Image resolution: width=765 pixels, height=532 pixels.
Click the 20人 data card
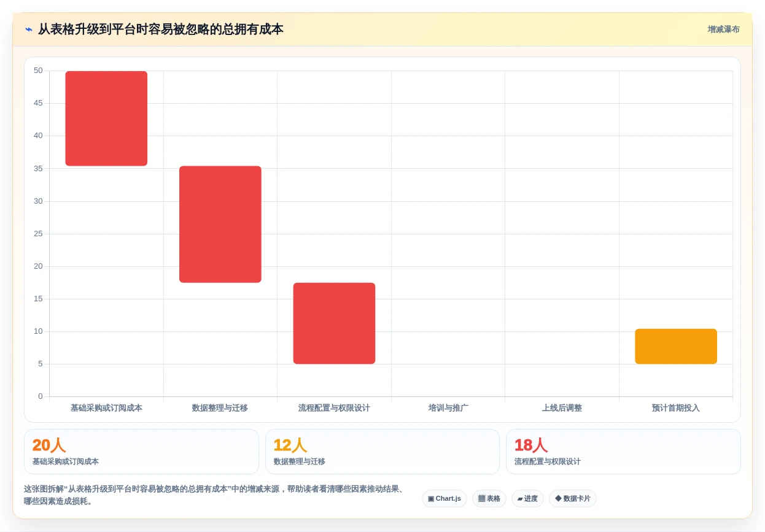[x=141, y=452]
